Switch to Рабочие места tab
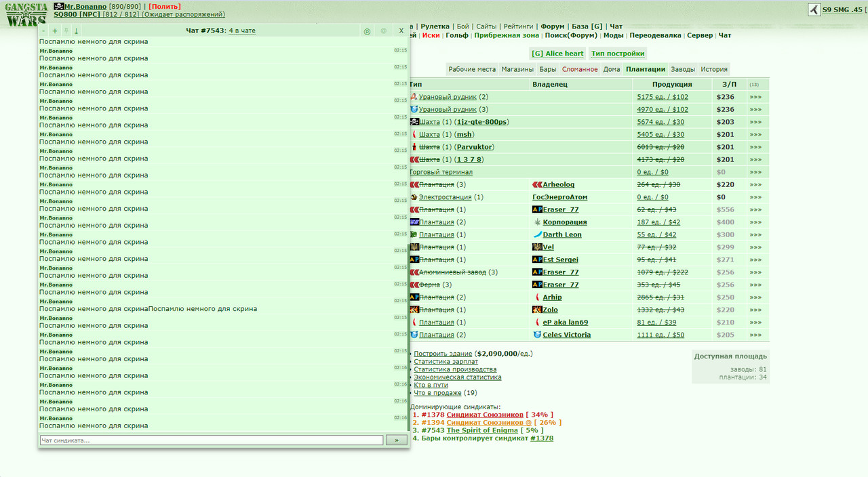Viewport: 868px width, 477px height. tap(472, 69)
